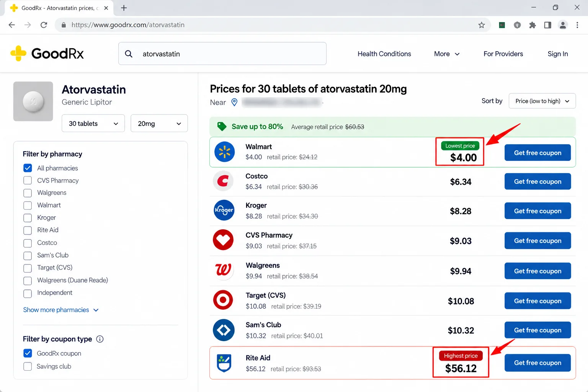Viewport: 588px width, 392px height.
Task: Get free coupon for Rite Aid
Action: tap(537, 363)
